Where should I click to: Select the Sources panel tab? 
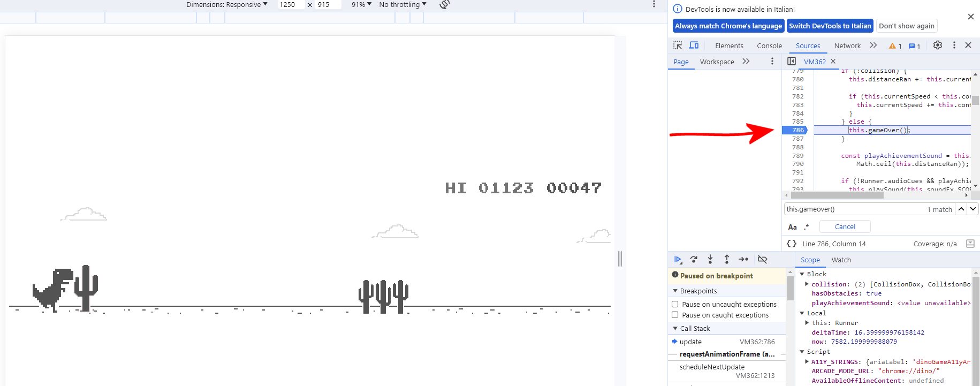(808, 46)
